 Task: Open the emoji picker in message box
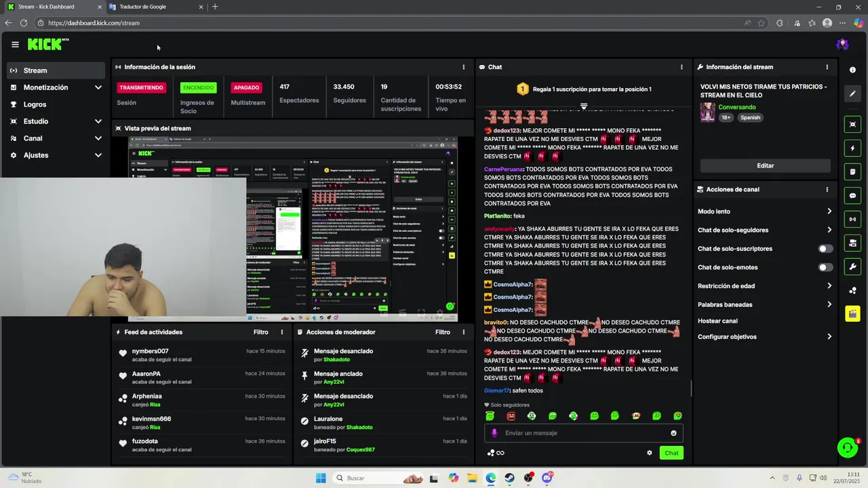(x=673, y=433)
